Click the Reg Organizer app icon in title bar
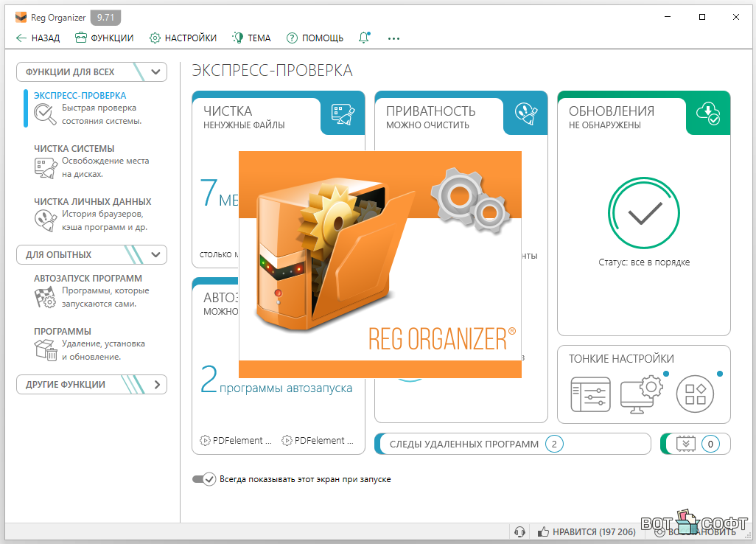756x544 pixels. click(x=21, y=18)
